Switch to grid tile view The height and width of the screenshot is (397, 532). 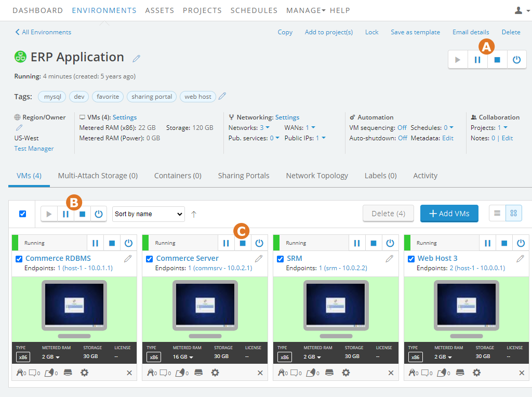[514, 213]
